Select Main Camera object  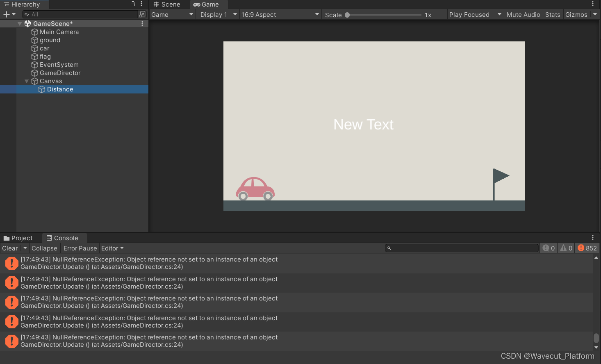59,32
